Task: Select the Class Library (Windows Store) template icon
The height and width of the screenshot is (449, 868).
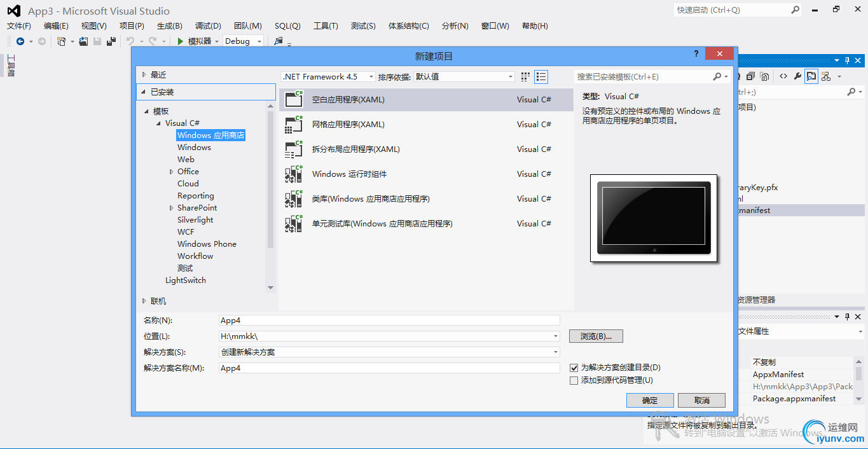Action: pyautogui.click(x=294, y=198)
